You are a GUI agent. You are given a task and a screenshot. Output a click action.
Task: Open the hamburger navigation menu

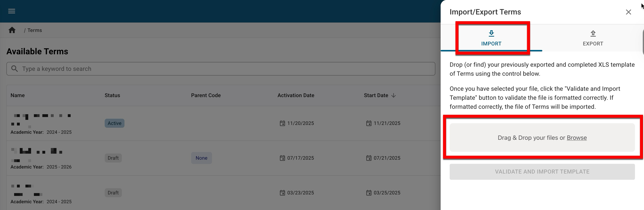pos(12,11)
